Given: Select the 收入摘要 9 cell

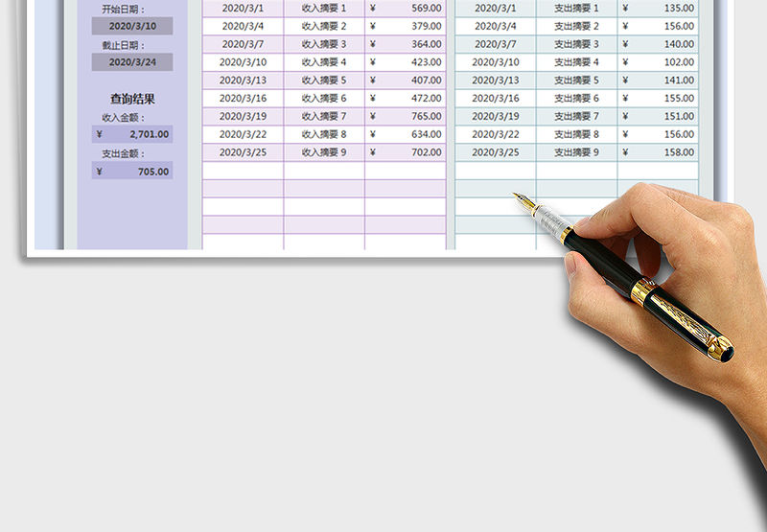Looking at the screenshot, I should (324, 152).
